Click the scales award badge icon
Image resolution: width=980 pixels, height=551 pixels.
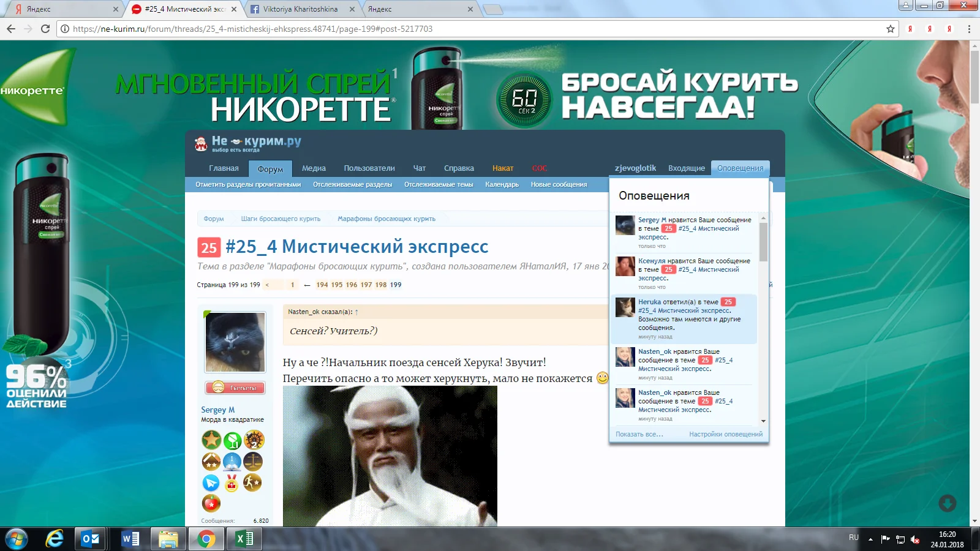253,462
